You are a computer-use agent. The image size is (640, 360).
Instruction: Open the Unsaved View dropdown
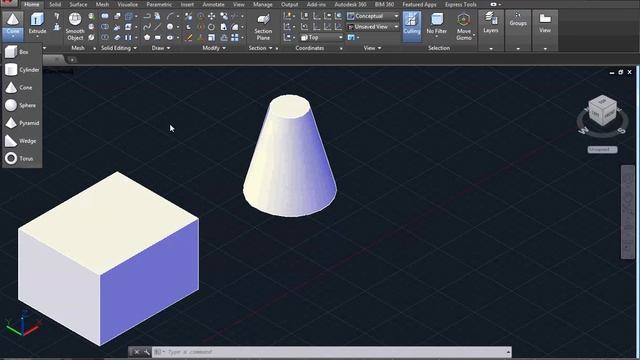373,27
